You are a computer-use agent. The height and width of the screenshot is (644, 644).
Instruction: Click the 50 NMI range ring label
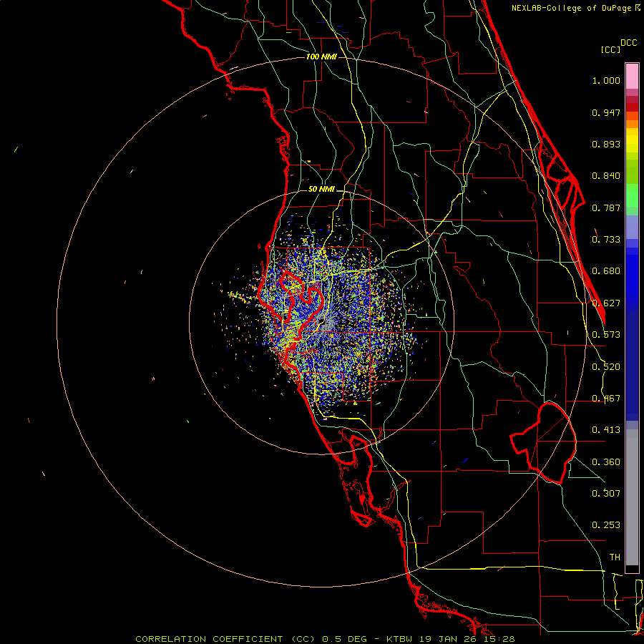tap(321, 189)
